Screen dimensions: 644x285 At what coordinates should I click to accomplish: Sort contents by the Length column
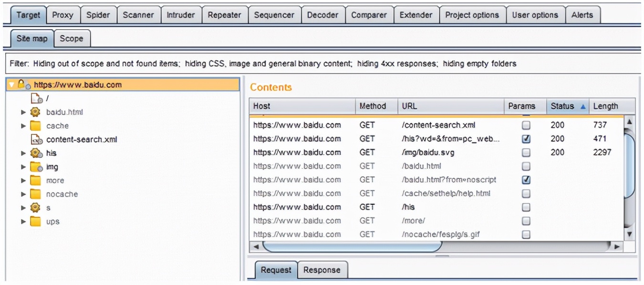(612, 106)
